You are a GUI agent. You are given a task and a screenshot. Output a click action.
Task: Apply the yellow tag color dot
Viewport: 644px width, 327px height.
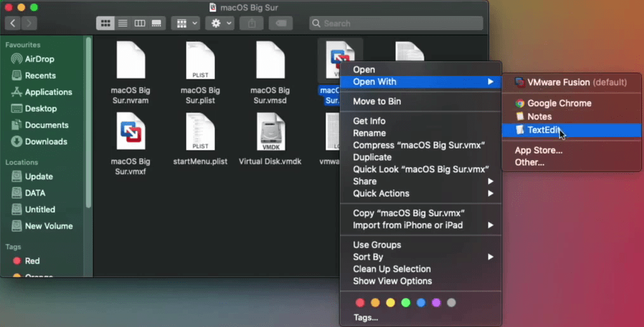tap(391, 303)
